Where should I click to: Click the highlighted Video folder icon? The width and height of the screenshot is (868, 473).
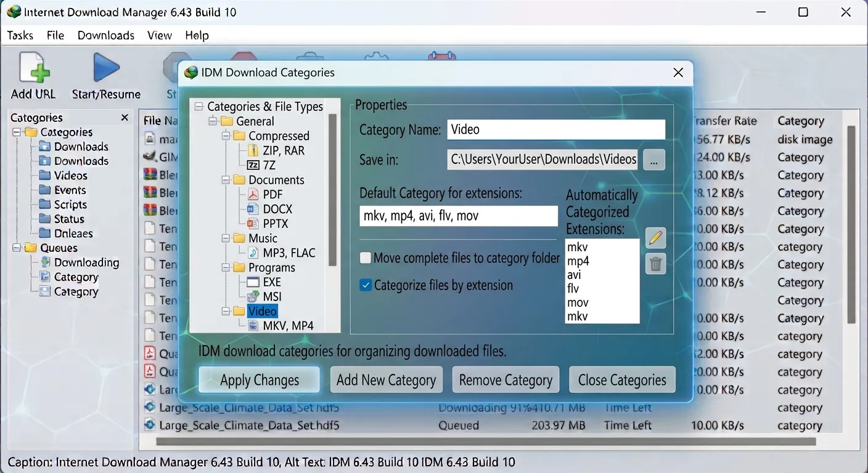pyautogui.click(x=239, y=312)
